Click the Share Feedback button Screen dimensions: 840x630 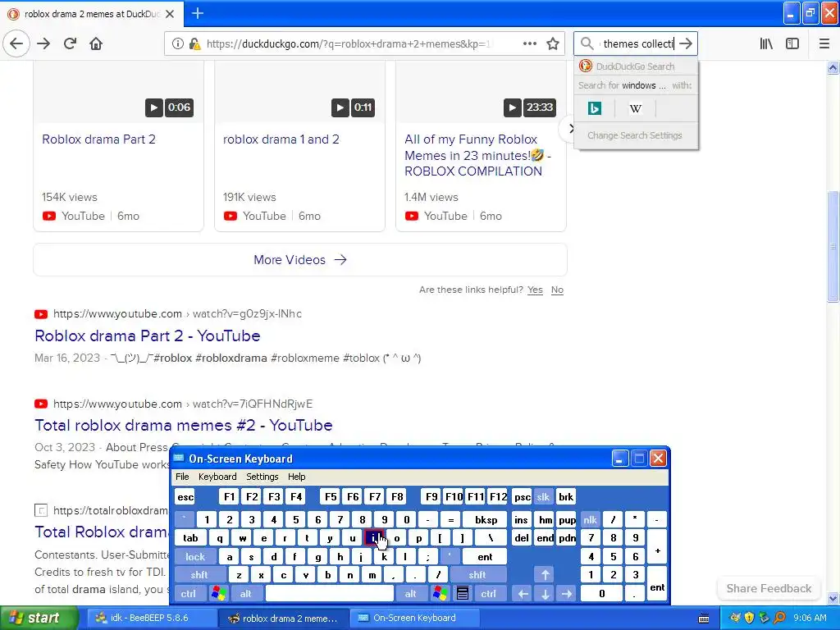[x=769, y=588]
